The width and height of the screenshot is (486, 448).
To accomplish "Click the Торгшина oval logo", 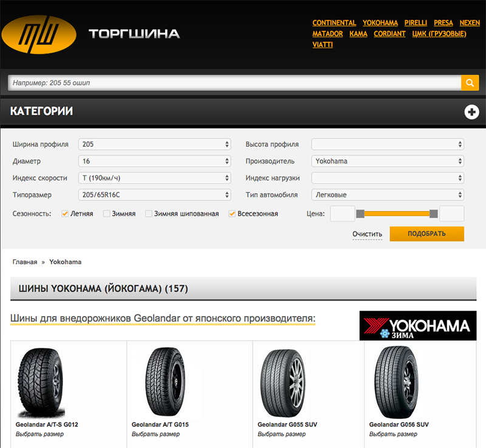I will point(39,35).
